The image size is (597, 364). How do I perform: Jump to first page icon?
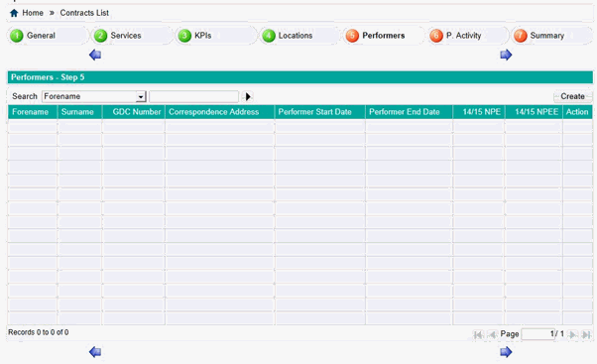coord(478,334)
